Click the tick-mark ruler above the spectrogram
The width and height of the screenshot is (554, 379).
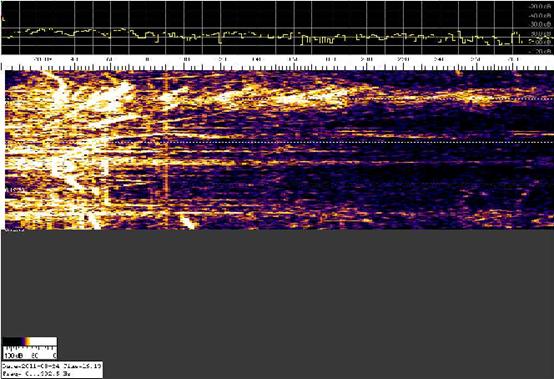pyautogui.click(x=277, y=67)
